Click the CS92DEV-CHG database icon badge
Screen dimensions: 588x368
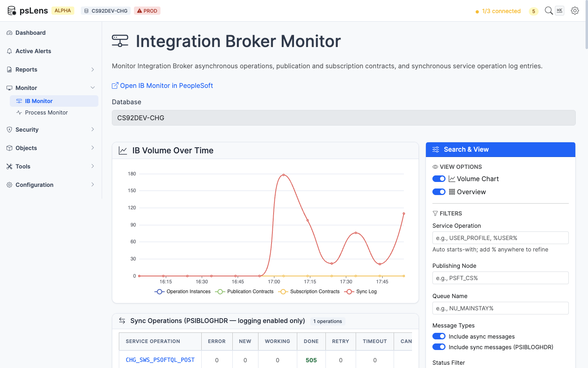pos(106,11)
